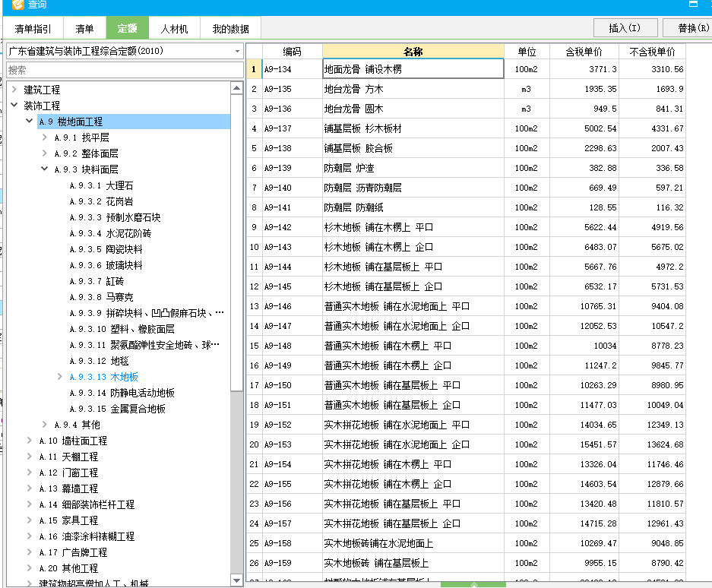Expand the A.17 广告牌工程 node
The width and height of the screenshot is (712, 588).
[30, 552]
